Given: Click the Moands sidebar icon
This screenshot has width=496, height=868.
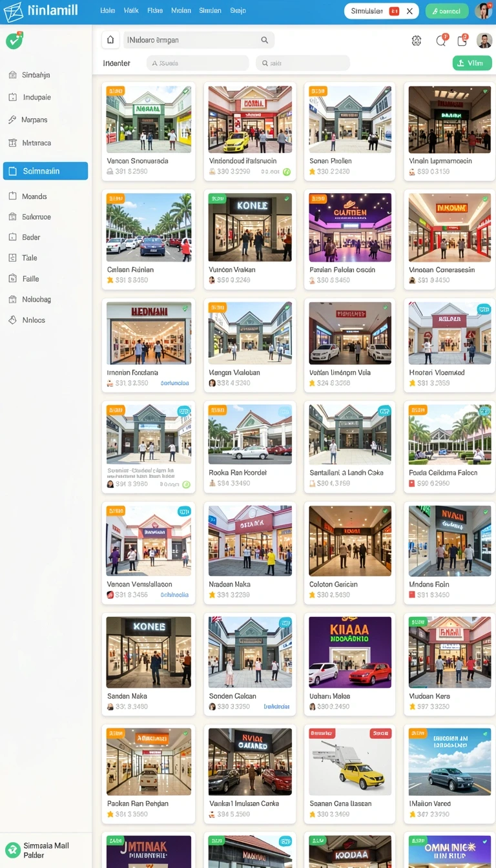Looking at the screenshot, I should [12, 196].
